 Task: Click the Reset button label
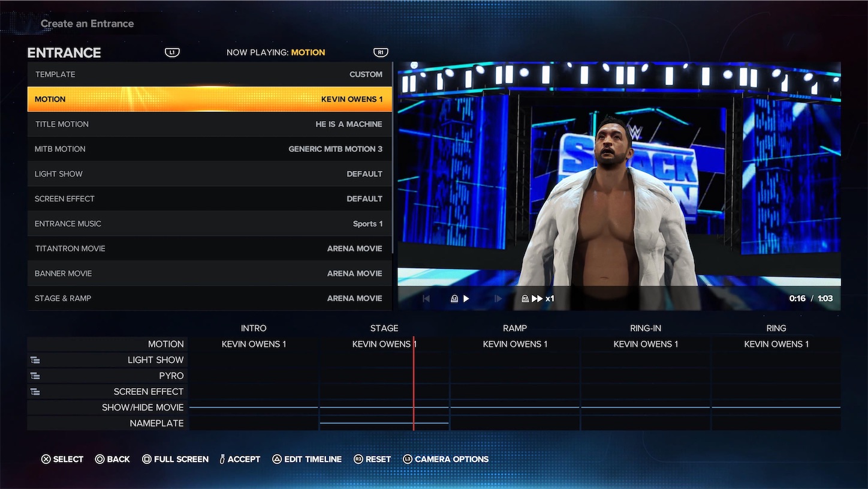(378, 459)
